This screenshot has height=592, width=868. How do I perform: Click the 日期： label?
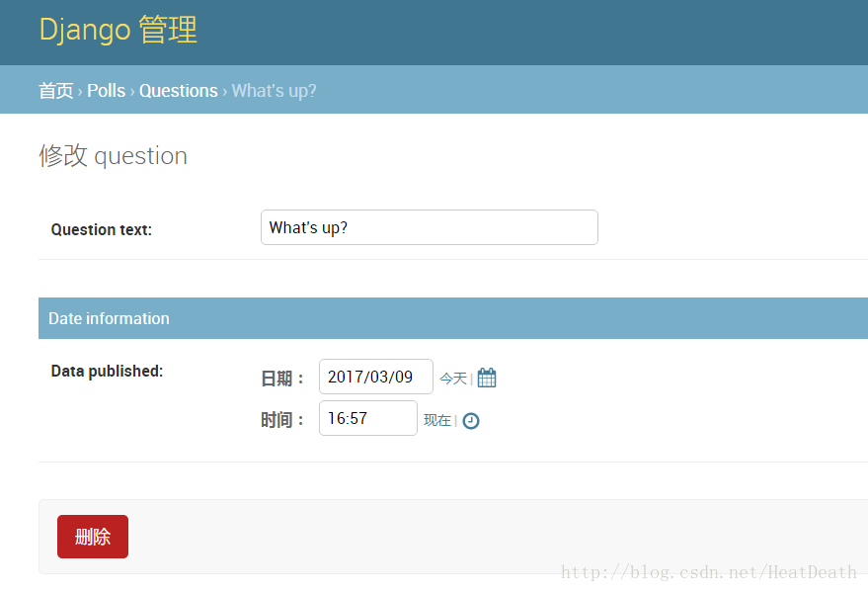(282, 379)
